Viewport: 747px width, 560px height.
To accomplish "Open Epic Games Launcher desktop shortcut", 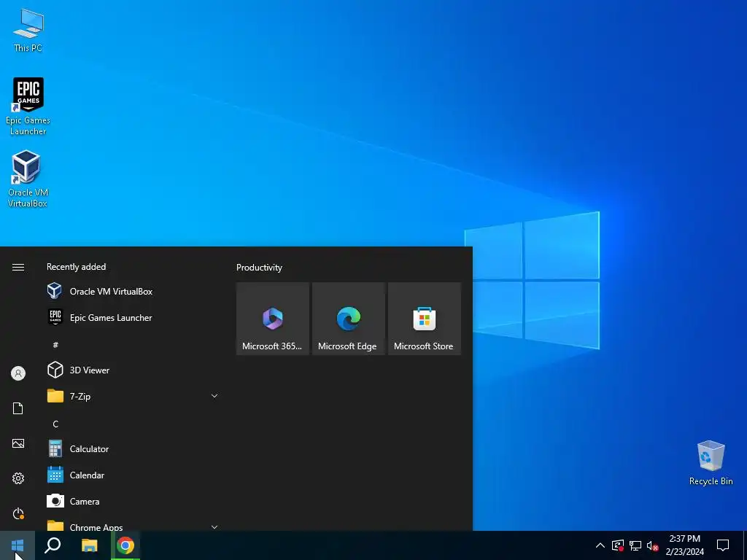I will point(28,106).
